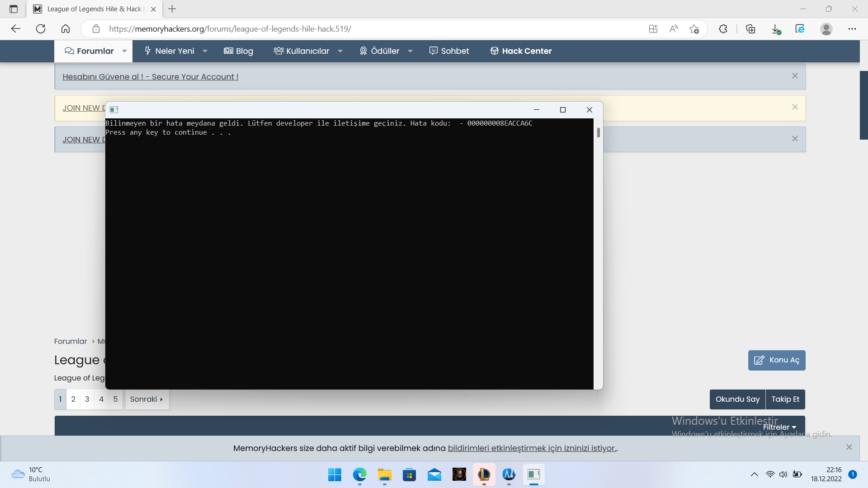Open Collections panel
868x488 pixels.
point(750,29)
